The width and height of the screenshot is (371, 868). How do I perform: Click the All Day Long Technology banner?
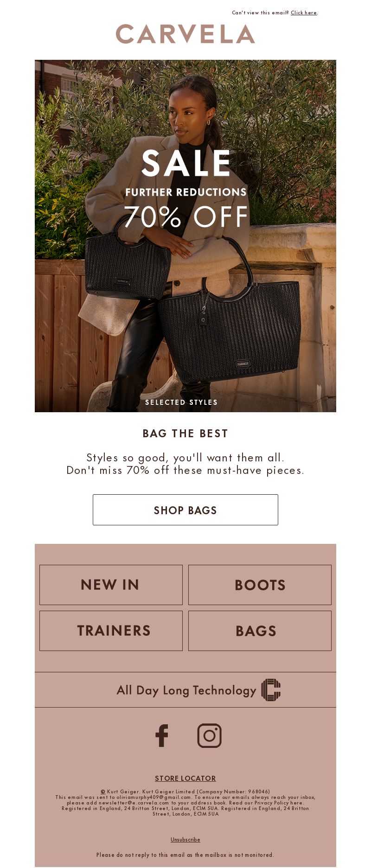pyautogui.click(x=185, y=690)
